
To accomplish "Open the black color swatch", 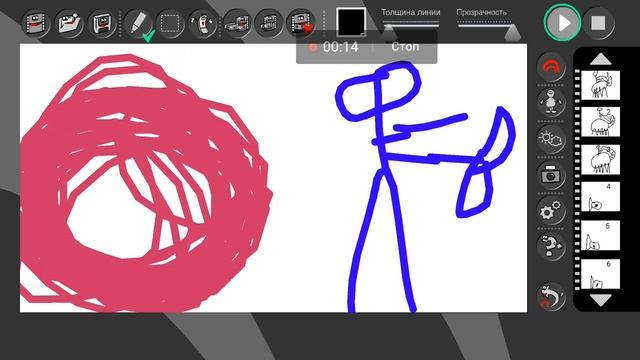I will [351, 22].
